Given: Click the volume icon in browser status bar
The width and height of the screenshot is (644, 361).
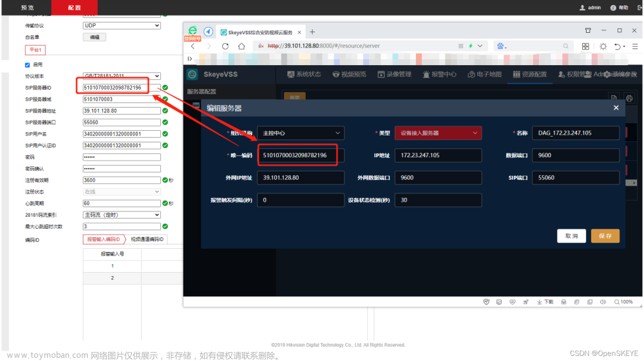Looking at the screenshot, I should point(603,302).
